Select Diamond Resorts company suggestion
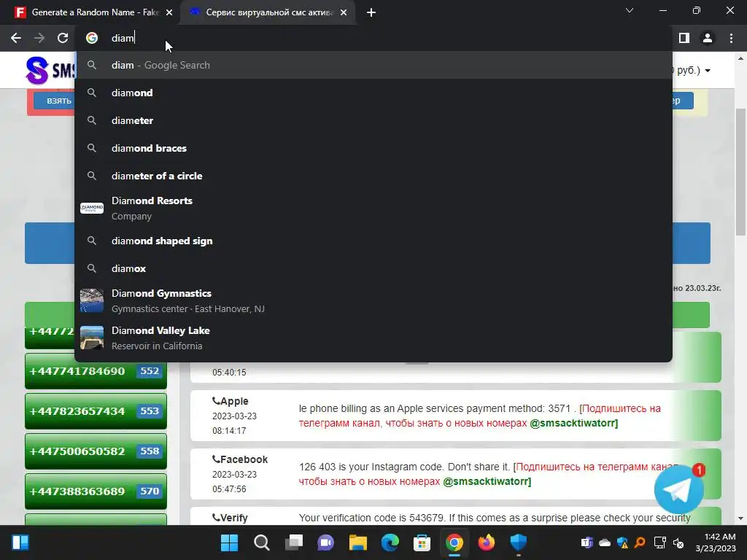The image size is (747, 560). pyautogui.click(x=373, y=208)
